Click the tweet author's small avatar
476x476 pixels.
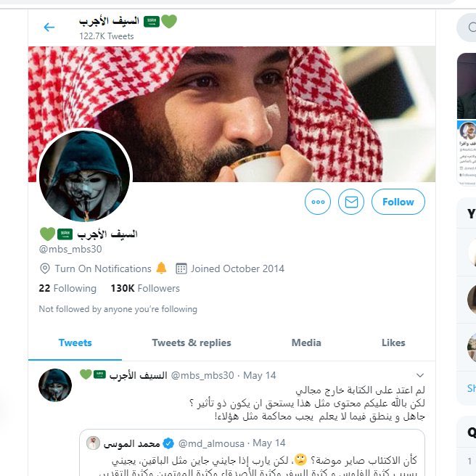(x=55, y=385)
